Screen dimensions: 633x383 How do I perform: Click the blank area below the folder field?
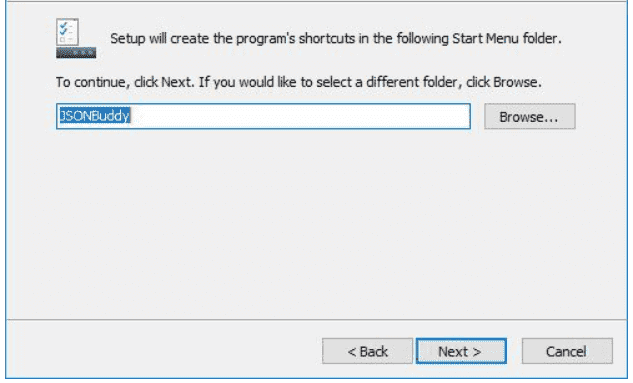pos(315,222)
